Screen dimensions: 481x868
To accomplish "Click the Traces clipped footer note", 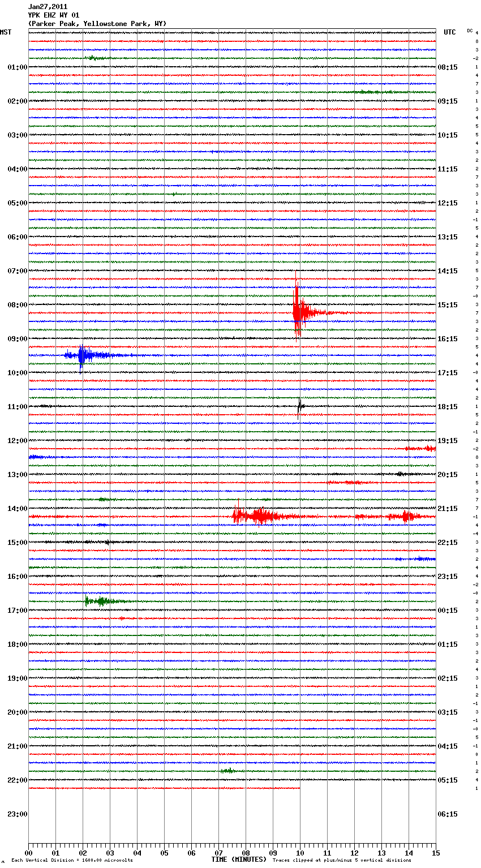I will click(342, 861).
